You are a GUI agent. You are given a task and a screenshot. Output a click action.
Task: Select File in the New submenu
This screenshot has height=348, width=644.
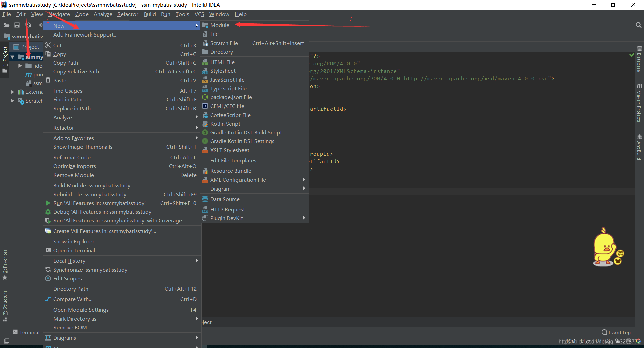pos(255,34)
